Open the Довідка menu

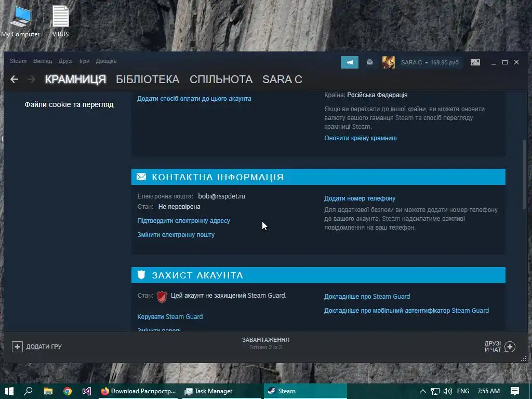(x=106, y=61)
